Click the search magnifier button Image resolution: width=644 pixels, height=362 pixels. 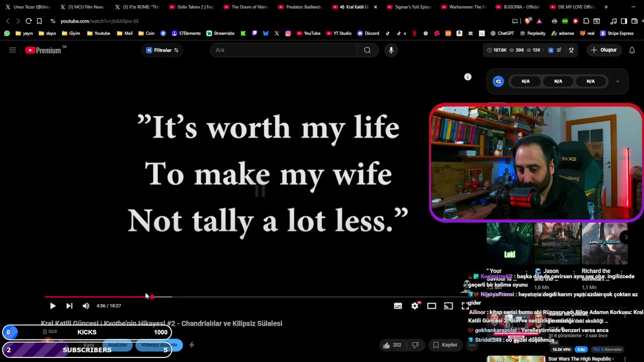click(x=367, y=50)
